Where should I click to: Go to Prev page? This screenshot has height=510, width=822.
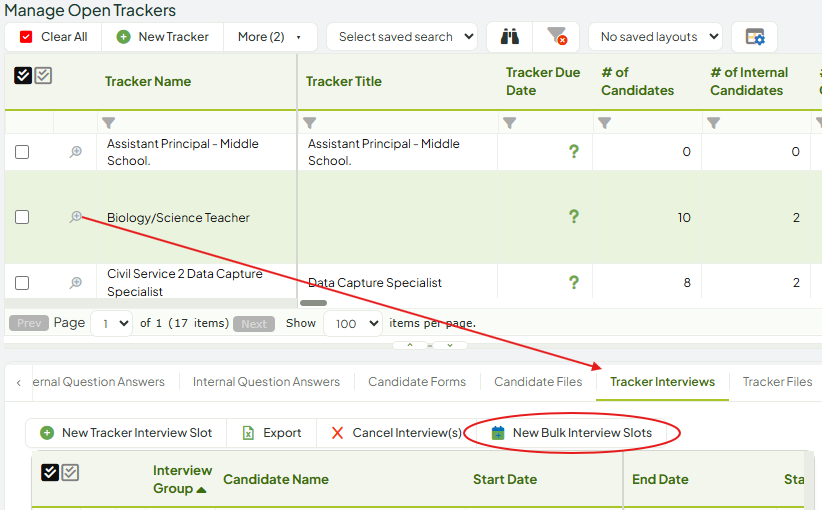29,323
